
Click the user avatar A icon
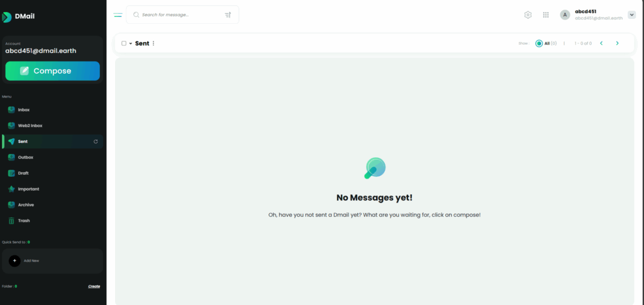565,14
